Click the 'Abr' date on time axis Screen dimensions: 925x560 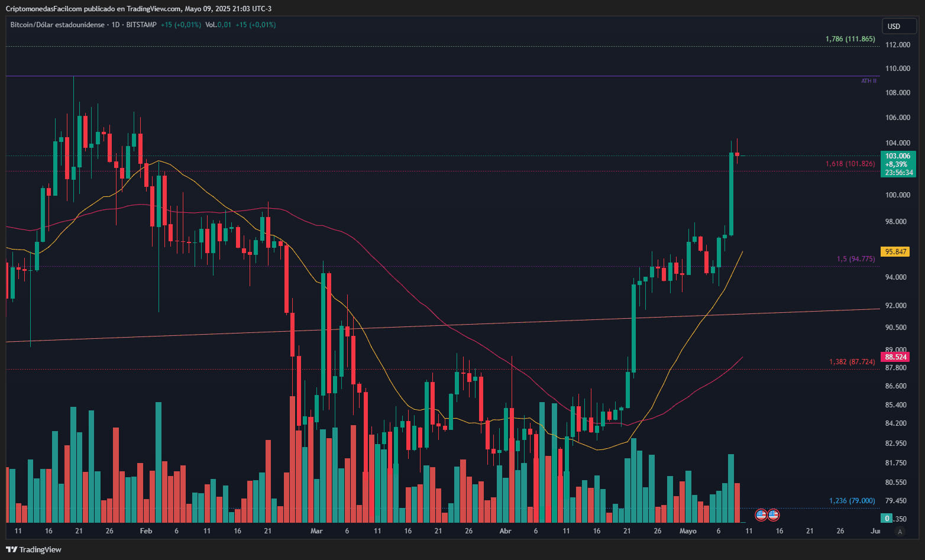(505, 531)
